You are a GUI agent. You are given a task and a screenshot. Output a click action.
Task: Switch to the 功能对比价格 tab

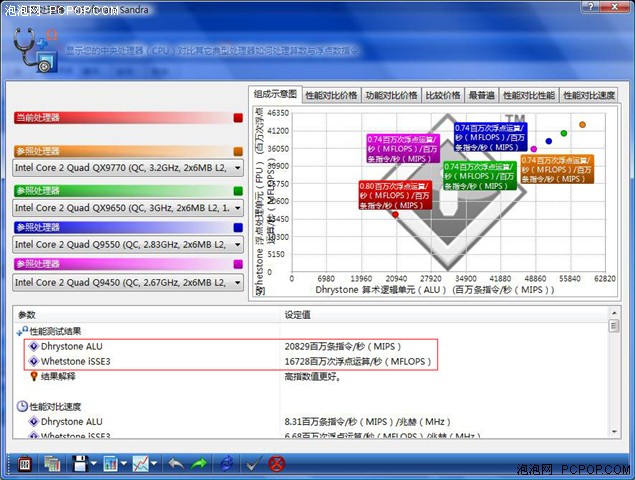click(x=391, y=95)
